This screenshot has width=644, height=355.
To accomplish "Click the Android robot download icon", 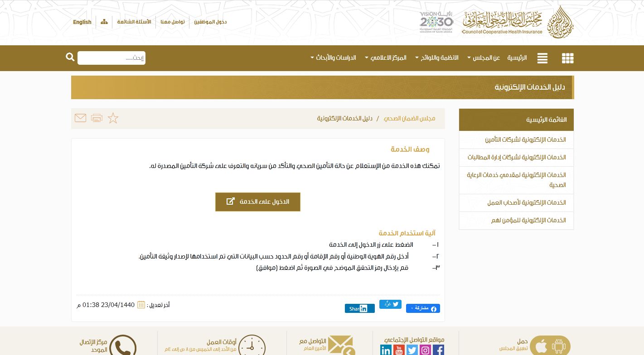I will click(559, 346).
